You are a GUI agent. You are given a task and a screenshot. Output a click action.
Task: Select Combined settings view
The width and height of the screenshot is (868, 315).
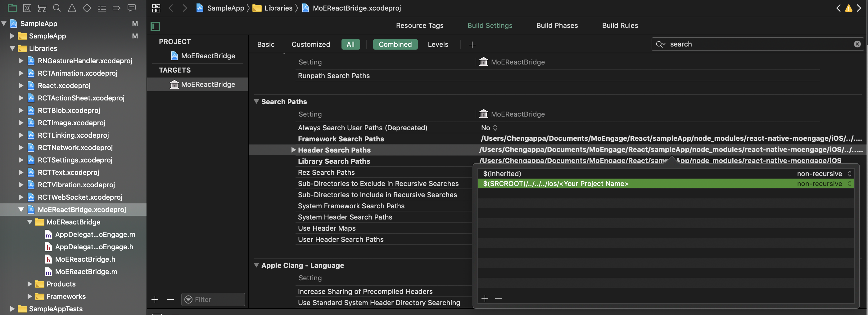click(395, 44)
